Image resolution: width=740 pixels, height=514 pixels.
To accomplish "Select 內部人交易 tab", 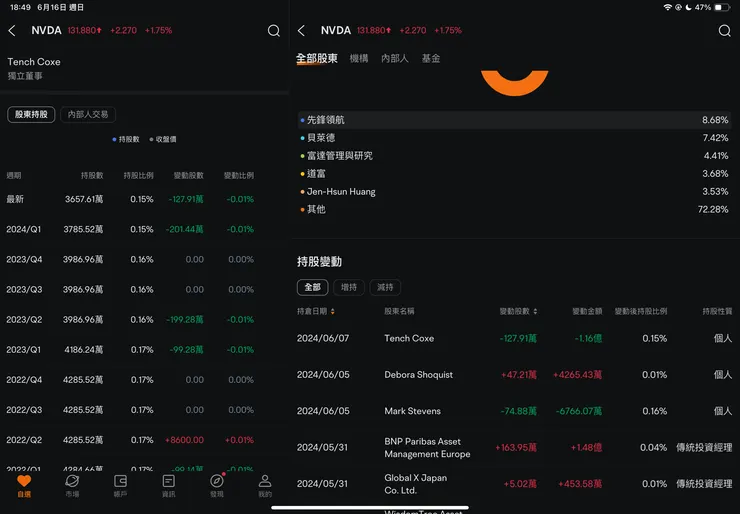I will tap(88, 114).
